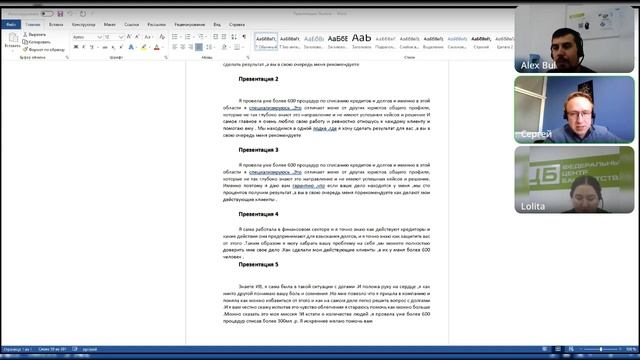Toggle Subscript formatting
Image resolution: width=640 pixels, height=360 pixels.
113,47
